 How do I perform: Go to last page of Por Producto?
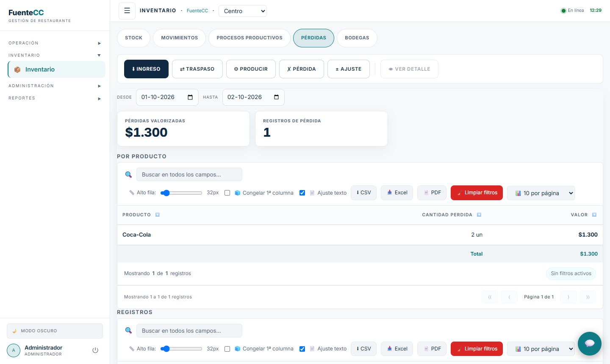coord(588,297)
